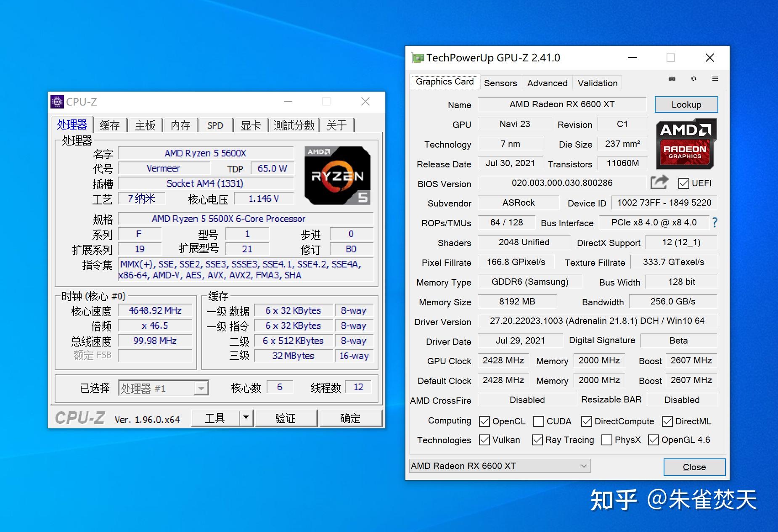Select the Graphics Card tab
778x532 pixels.
coord(445,82)
